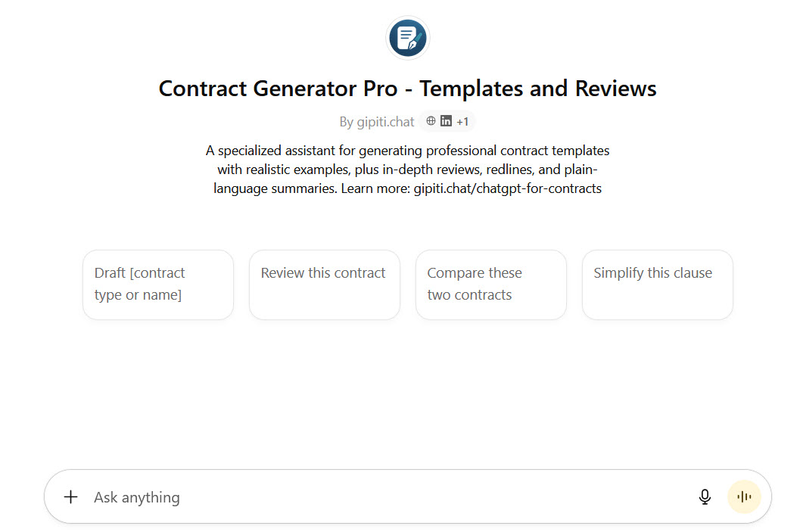803x532 pixels.
Task: Choose the 'Review this contract' suggestion
Action: 324,285
